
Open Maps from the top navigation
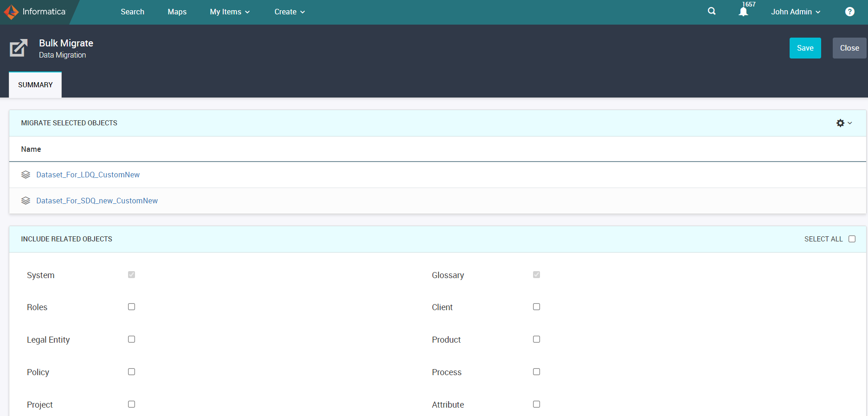(177, 12)
